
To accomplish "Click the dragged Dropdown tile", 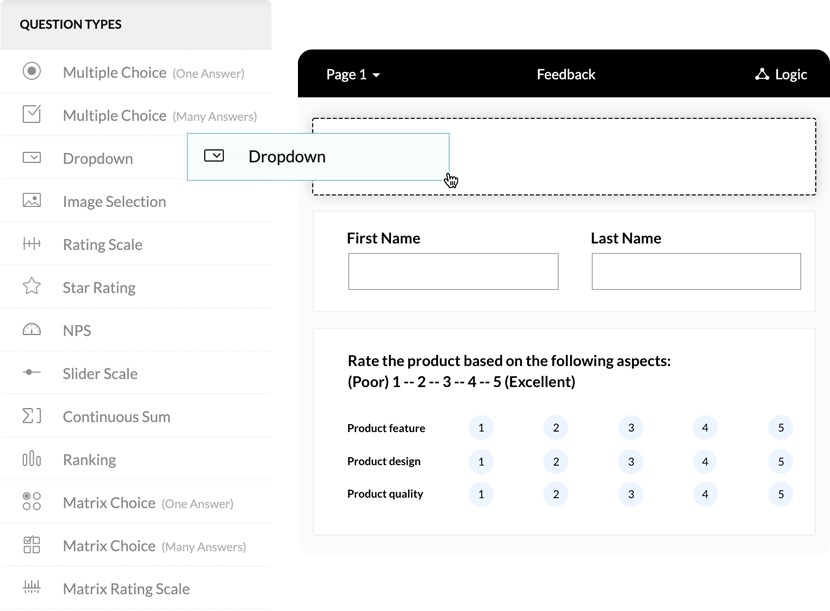I will coord(317,157).
